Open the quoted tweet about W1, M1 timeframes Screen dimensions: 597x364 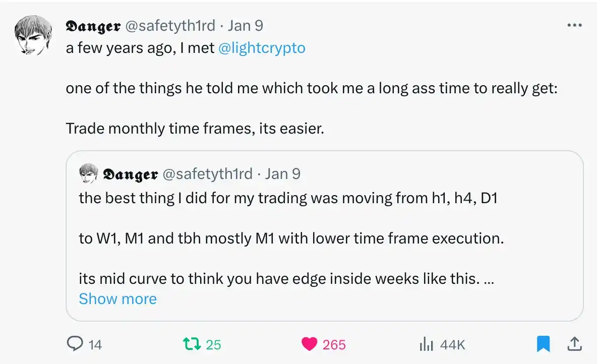point(323,238)
